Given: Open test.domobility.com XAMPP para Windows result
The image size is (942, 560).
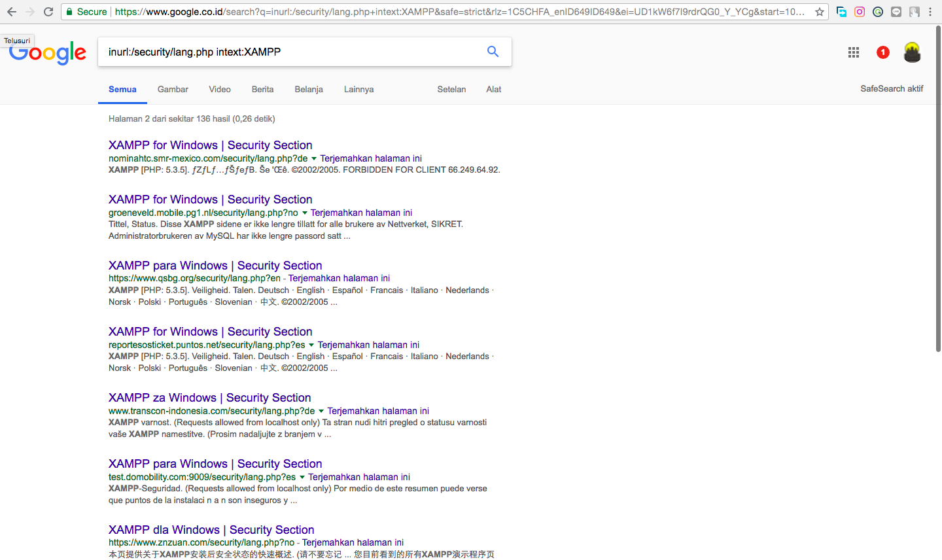Looking at the screenshot, I should coord(215,464).
